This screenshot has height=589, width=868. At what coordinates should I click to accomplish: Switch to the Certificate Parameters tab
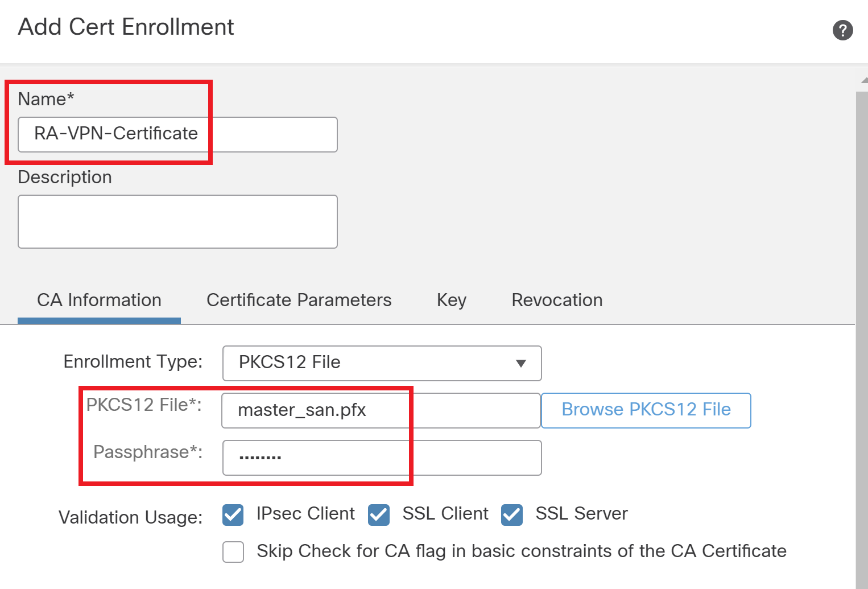(299, 300)
